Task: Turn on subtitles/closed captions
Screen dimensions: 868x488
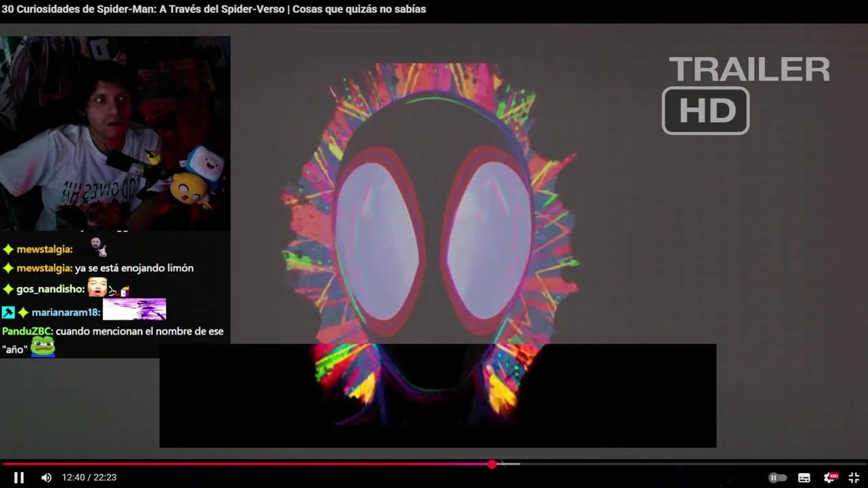Action: [x=804, y=477]
